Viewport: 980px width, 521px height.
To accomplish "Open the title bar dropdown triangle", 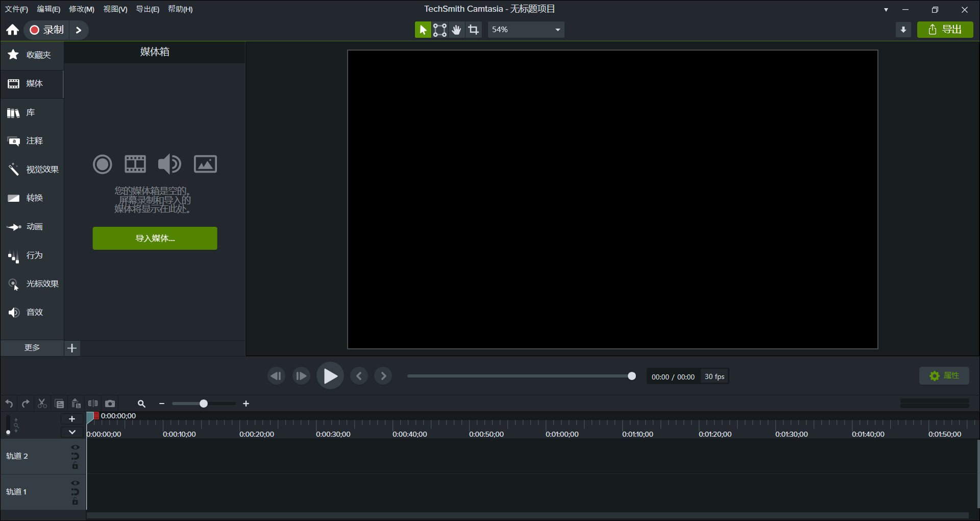I will point(886,10).
